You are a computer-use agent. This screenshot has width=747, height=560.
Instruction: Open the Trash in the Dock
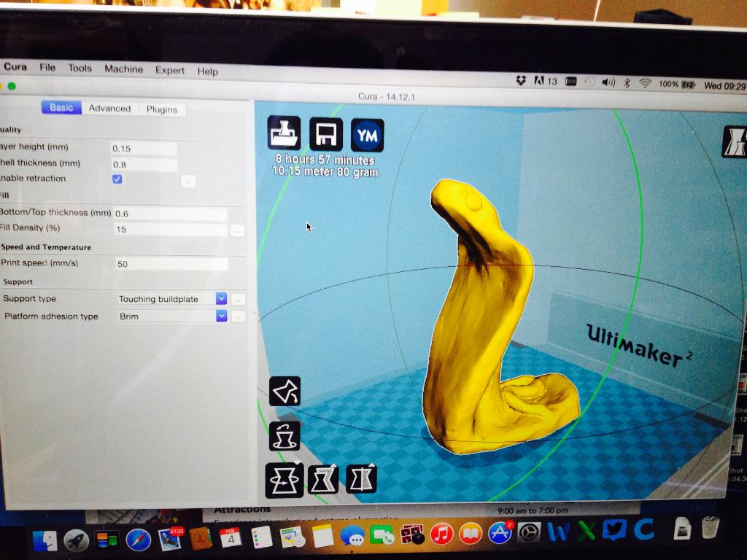710,528
